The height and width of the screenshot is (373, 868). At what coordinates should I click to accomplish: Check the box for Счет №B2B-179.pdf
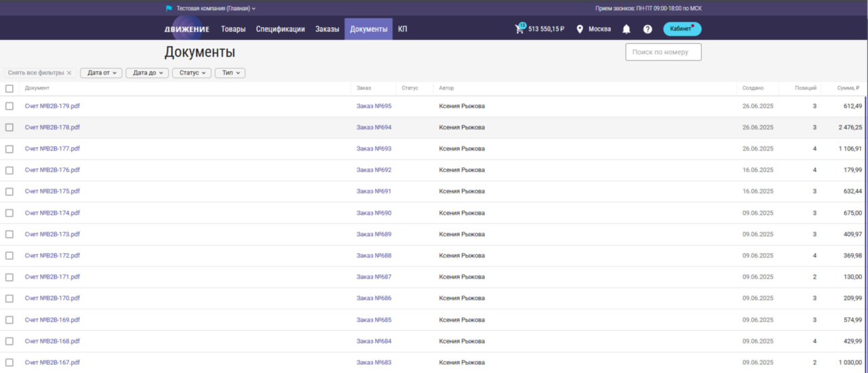coord(9,106)
